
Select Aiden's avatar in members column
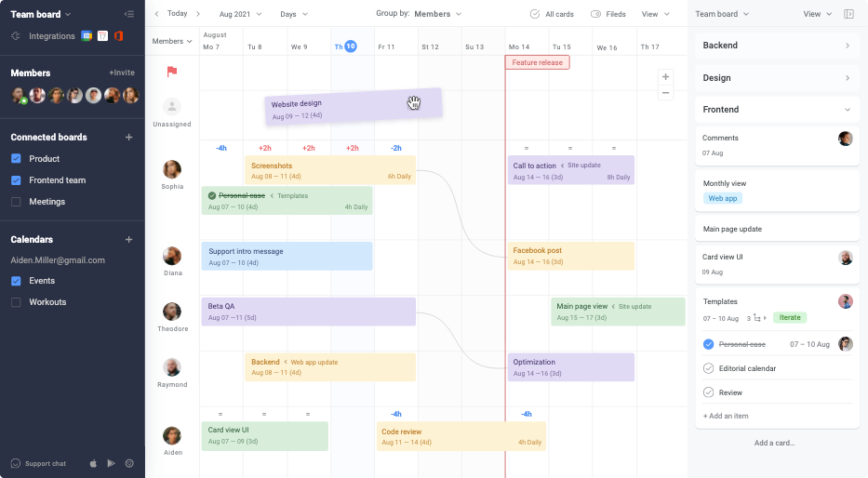(x=172, y=435)
